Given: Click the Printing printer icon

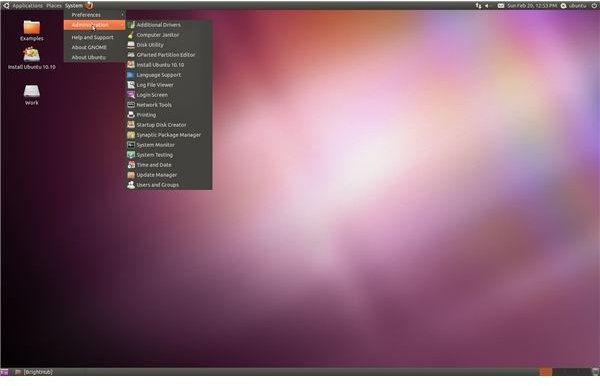Looking at the screenshot, I should (131, 115).
